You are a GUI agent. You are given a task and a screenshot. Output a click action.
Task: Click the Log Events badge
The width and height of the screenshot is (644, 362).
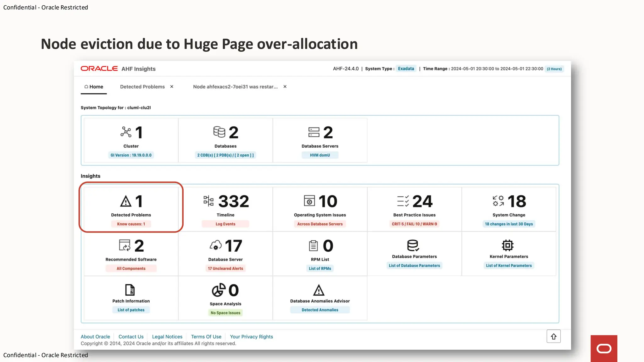pyautogui.click(x=225, y=224)
